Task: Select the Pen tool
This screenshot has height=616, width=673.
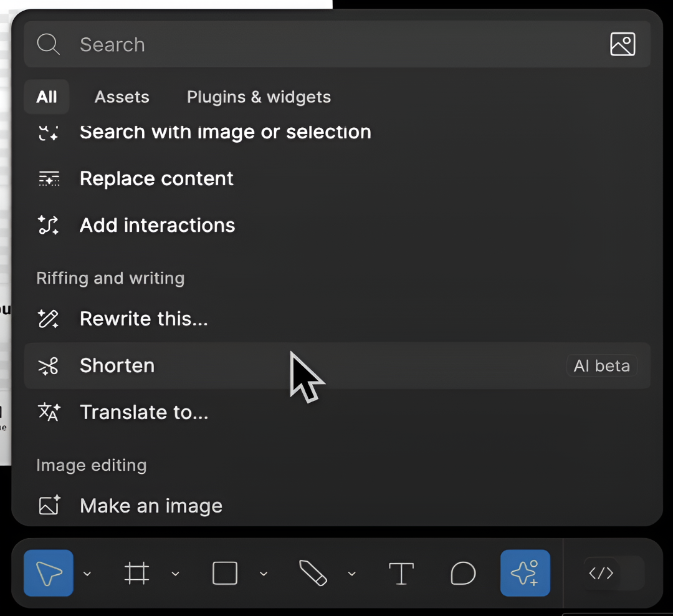Action: tap(313, 573)
